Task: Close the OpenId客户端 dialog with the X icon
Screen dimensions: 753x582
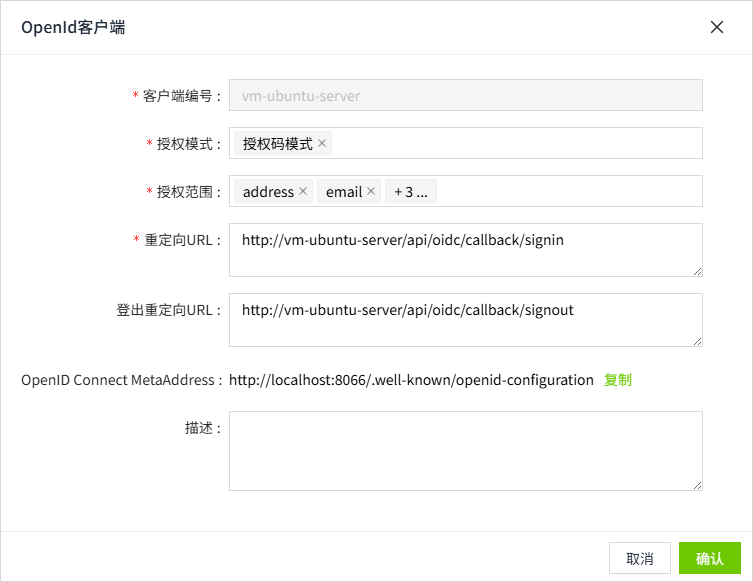Action: [x=717, y=27]
